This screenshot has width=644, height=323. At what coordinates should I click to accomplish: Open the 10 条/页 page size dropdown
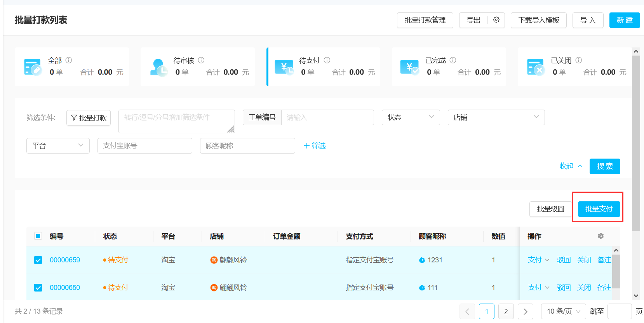click(x=563, y=311)
